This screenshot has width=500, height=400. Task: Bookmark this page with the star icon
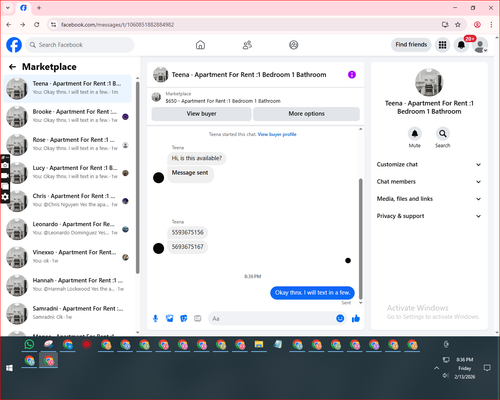click(x=458, y=25)
